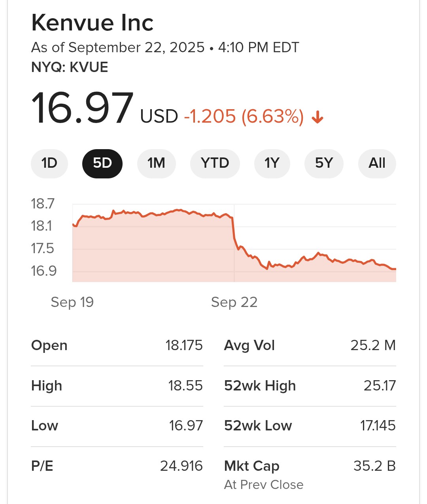This screenshot has height=504, width=427.
Task: Click the -1.205 (6.63%) price change
Action: click(244, 117)
